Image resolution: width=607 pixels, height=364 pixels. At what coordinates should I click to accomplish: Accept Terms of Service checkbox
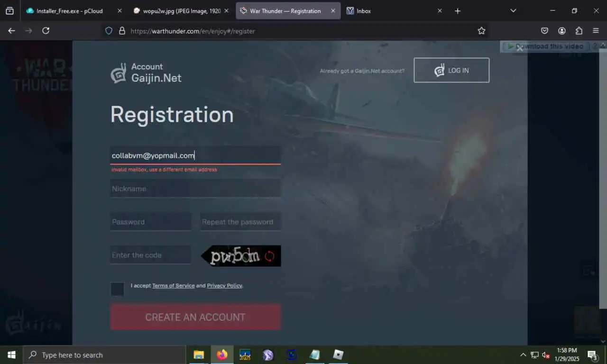point(117,289)
